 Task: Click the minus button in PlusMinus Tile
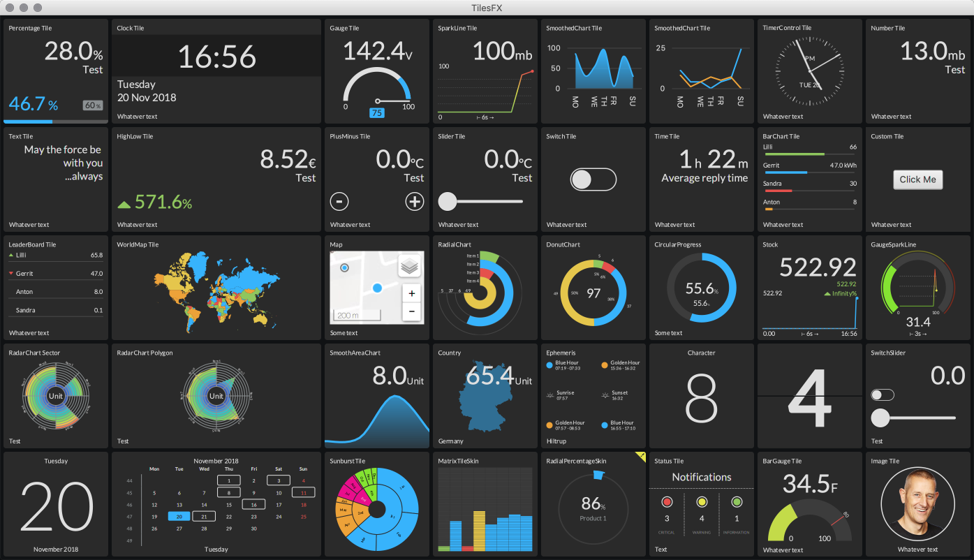point(339,202)
